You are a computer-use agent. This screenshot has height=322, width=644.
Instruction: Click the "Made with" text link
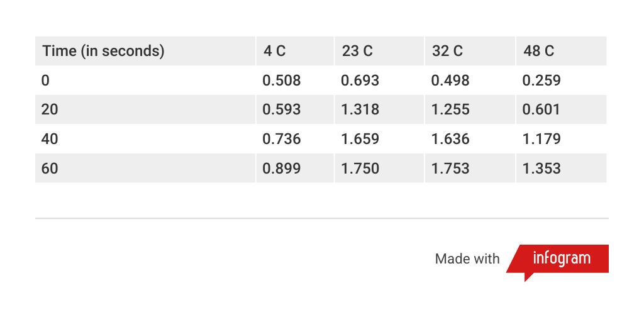tap(467, 259)
